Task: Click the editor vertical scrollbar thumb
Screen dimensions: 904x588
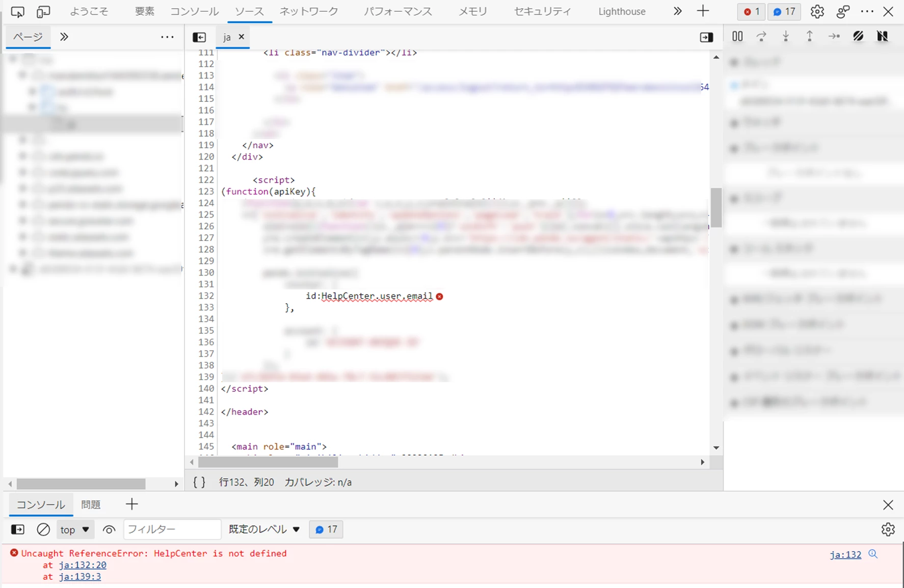Action: (716, 208)
